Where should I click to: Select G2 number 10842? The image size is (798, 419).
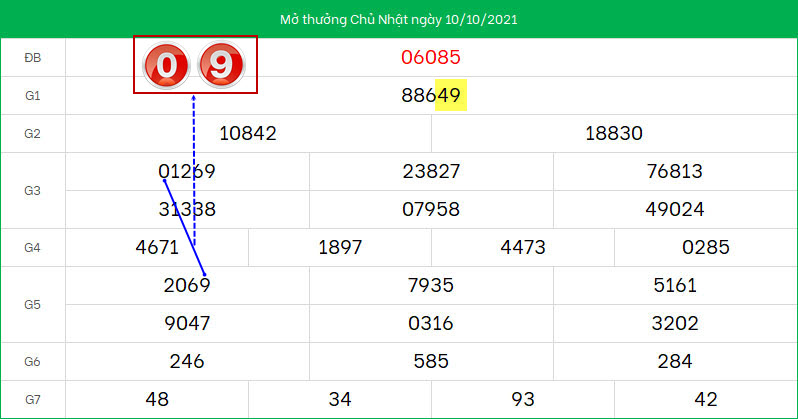[x=248, y=134]
